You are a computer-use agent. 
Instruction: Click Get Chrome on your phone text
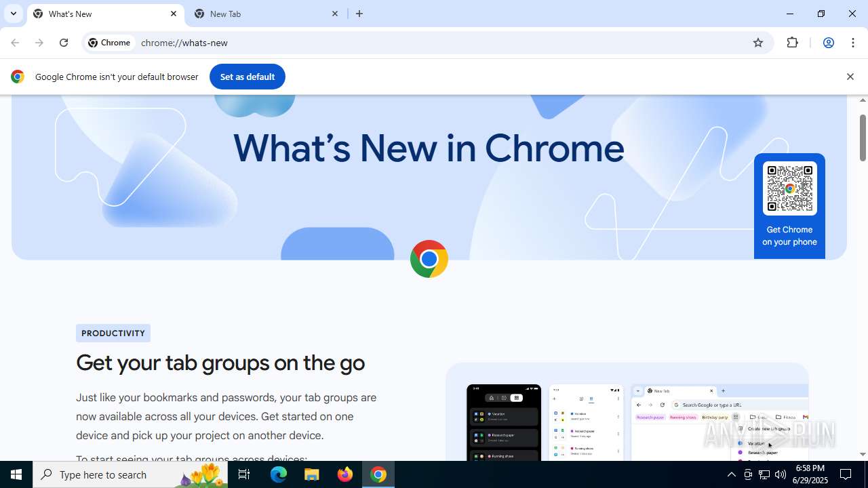coord(789,236)
